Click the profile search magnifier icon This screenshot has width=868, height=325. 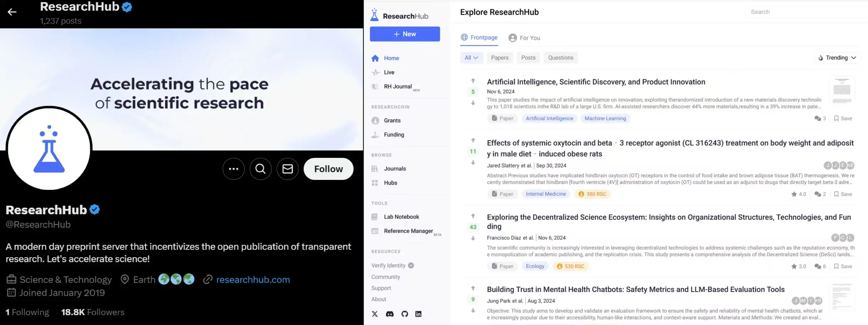coord(260,169)
